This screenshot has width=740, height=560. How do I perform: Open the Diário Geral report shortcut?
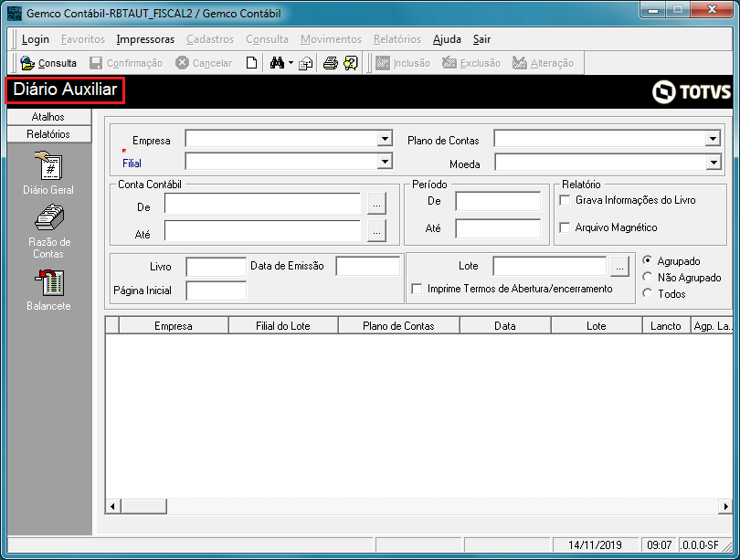(x=48, y=173)
